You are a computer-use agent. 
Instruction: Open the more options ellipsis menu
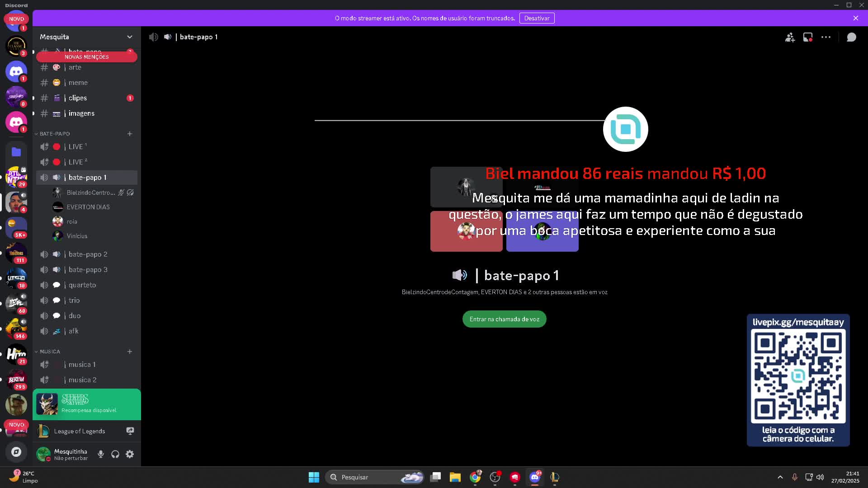[826, 37]
